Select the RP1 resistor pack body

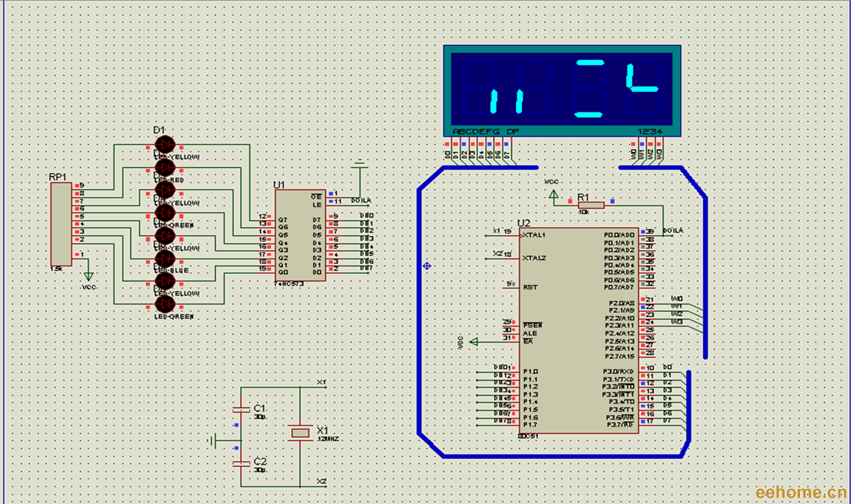61,224
